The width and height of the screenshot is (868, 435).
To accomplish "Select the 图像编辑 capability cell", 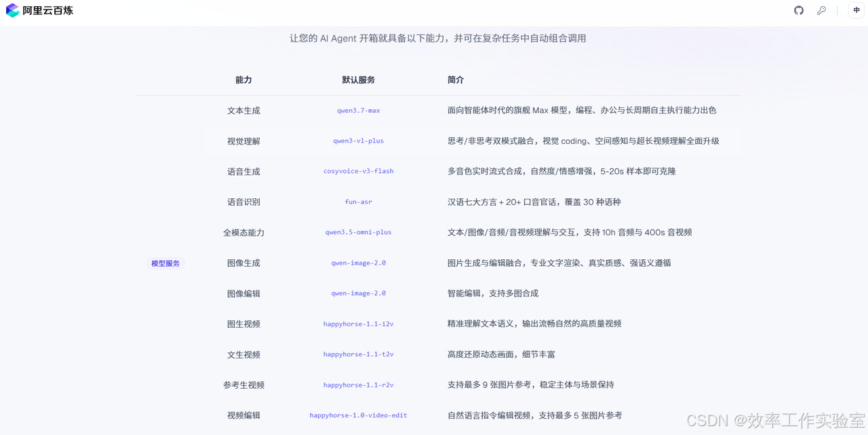I will [x=243, y=294].
